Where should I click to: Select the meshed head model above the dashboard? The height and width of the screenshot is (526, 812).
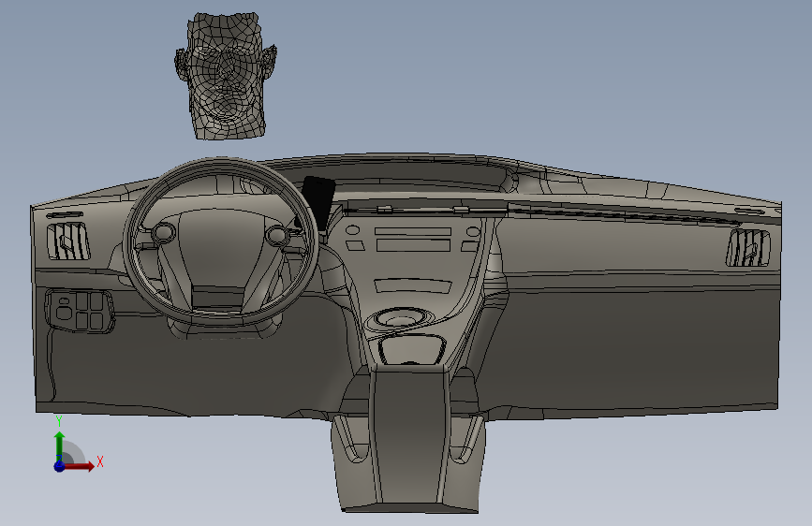pyautogui.click(x=226, y=76)
